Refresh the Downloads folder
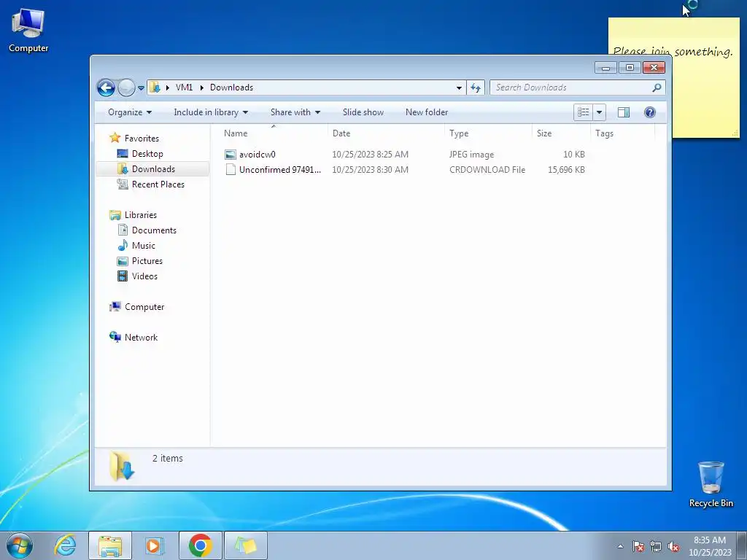 pyautogui.click(x=476, y=87)
